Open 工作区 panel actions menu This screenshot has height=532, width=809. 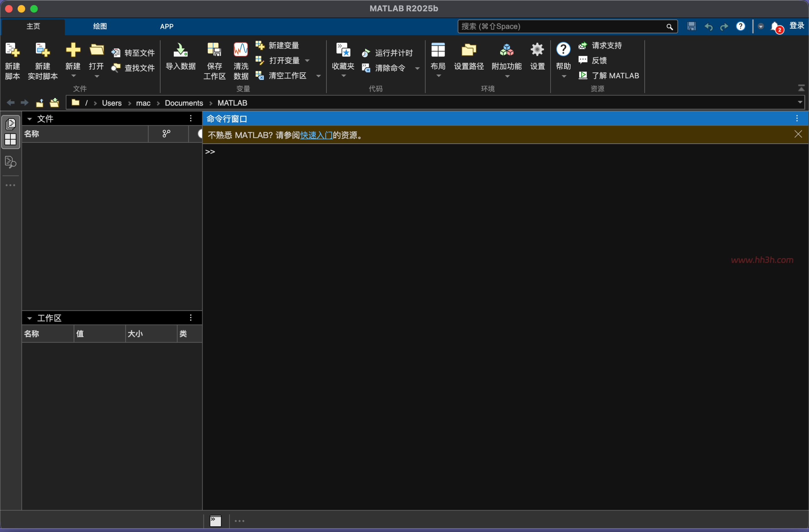191,317
